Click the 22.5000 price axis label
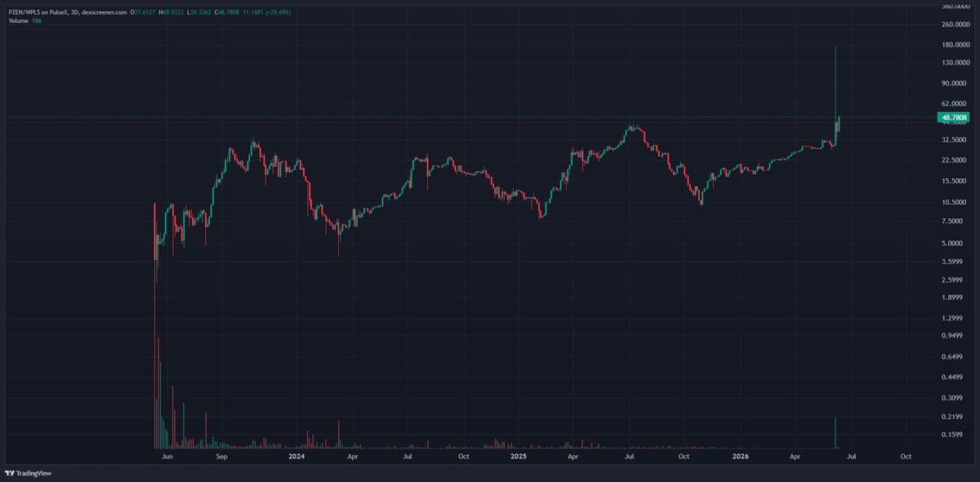Screen dimensions: 980x482 click(955, 160)
